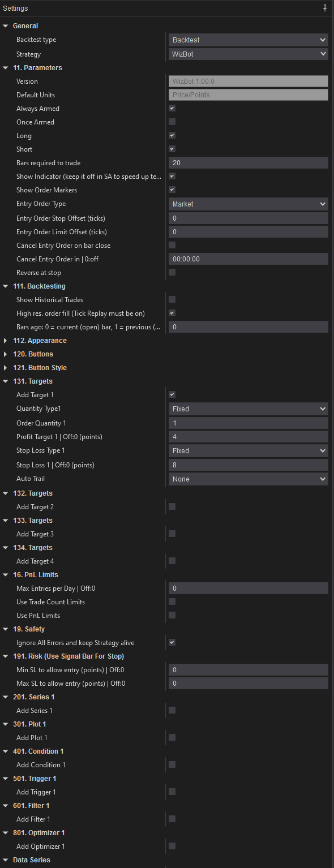This screenshot has height=868, width=334.
Task: Collapse the Data Series section
Action: (x=6, y=860)
